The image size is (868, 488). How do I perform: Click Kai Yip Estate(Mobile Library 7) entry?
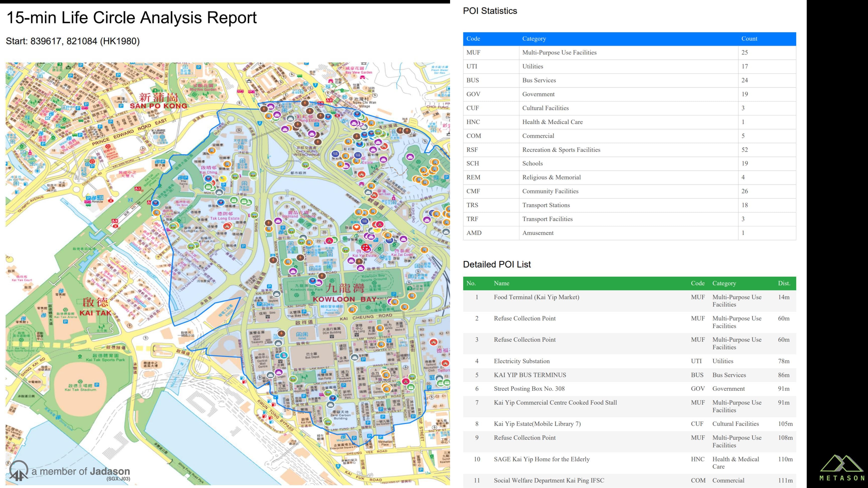tap(537, 424)
